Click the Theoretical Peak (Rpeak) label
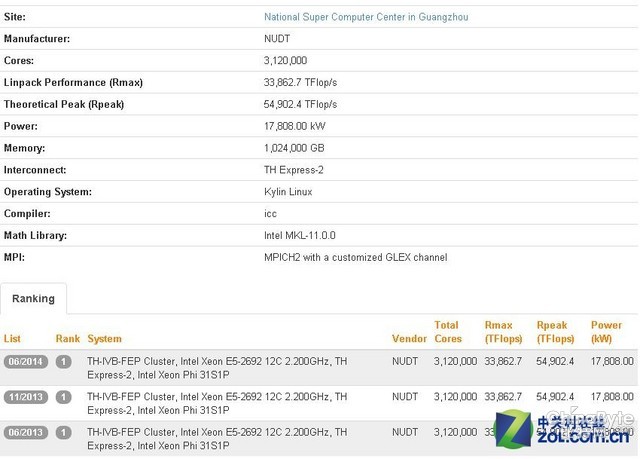 pos(64,104)
